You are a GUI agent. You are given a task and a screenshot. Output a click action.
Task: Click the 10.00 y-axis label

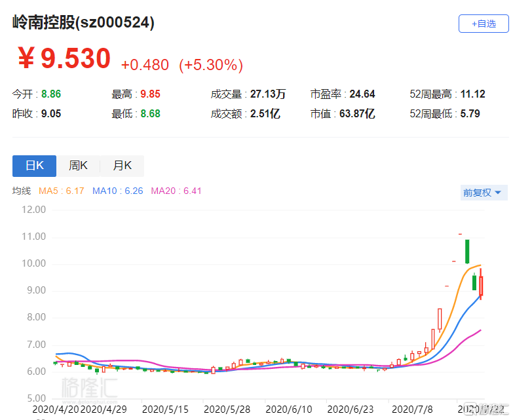coord(33,263)
